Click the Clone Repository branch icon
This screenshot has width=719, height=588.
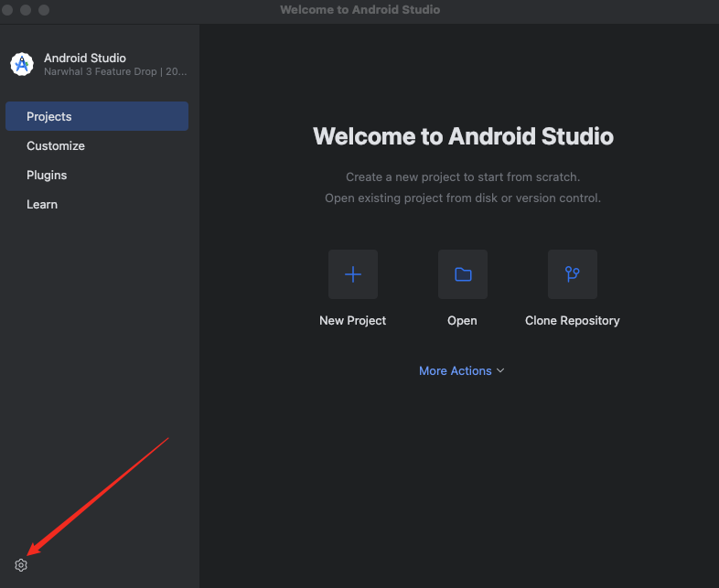point(573,274)
